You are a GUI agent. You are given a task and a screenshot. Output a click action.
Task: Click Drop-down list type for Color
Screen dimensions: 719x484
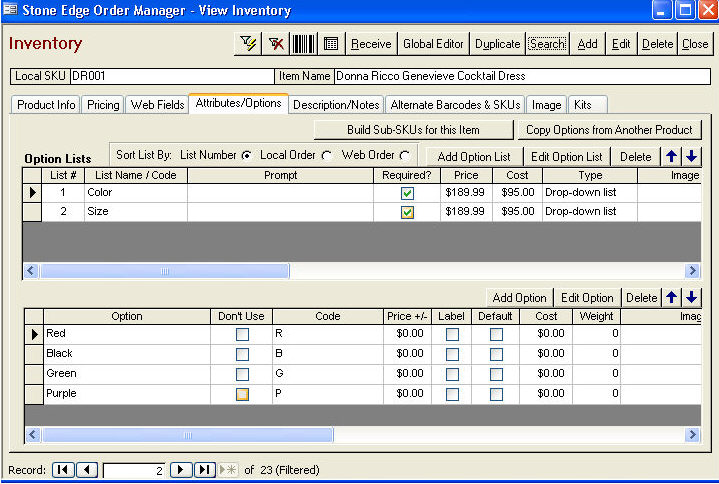tap(590, 192)
